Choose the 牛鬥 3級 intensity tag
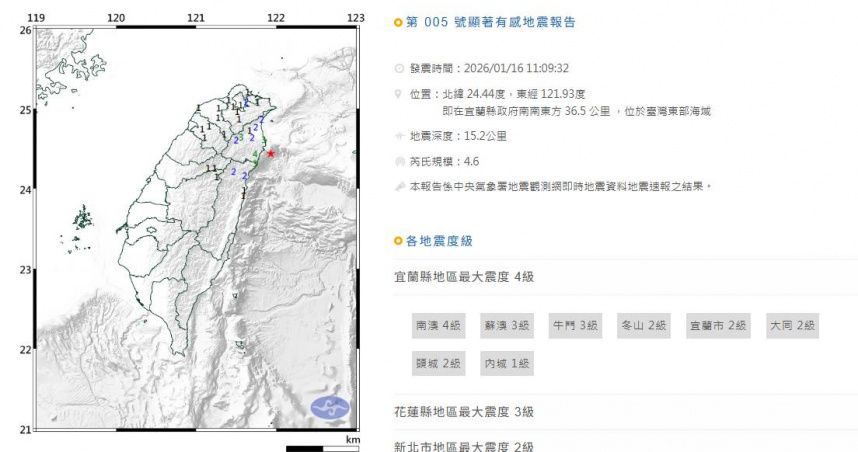The image size is (858, 452). pyautogui.click(x=575, y=325)
